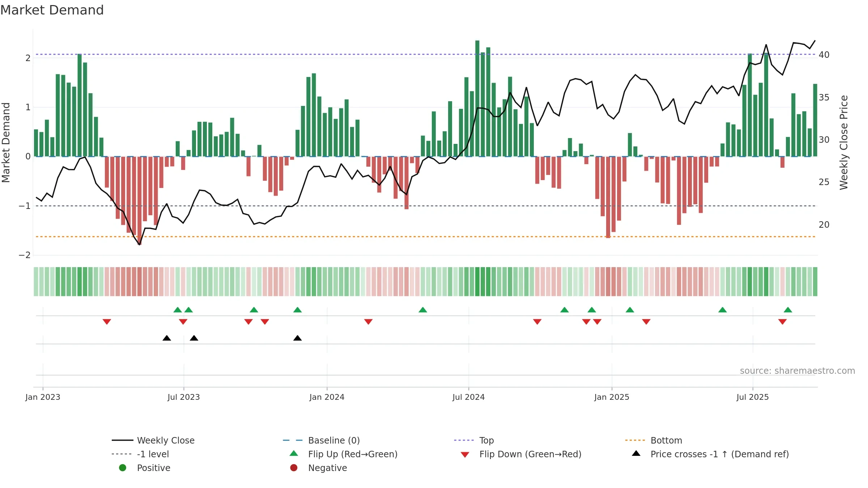Click the Weekly Close legend entry

[x=153, y=440]
